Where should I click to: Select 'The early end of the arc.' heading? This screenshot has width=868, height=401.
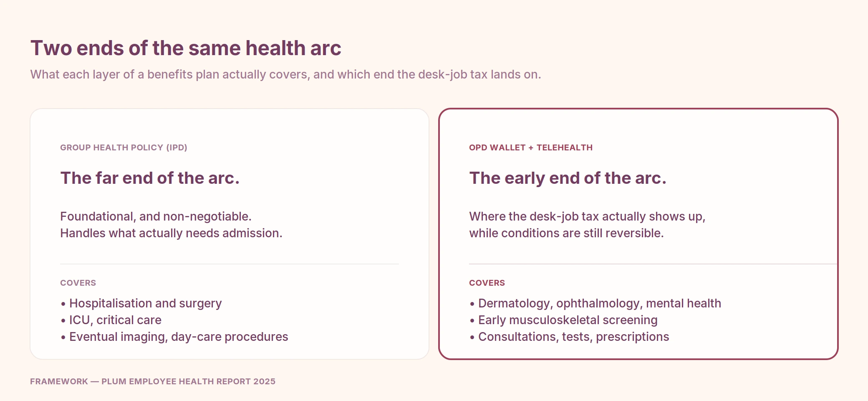tap(568, 178)
